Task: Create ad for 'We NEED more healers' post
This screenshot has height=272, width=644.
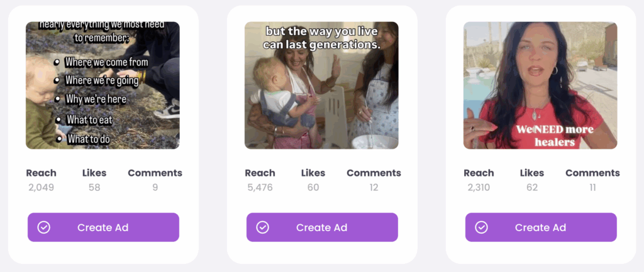Action: click(x=541, y=227)
